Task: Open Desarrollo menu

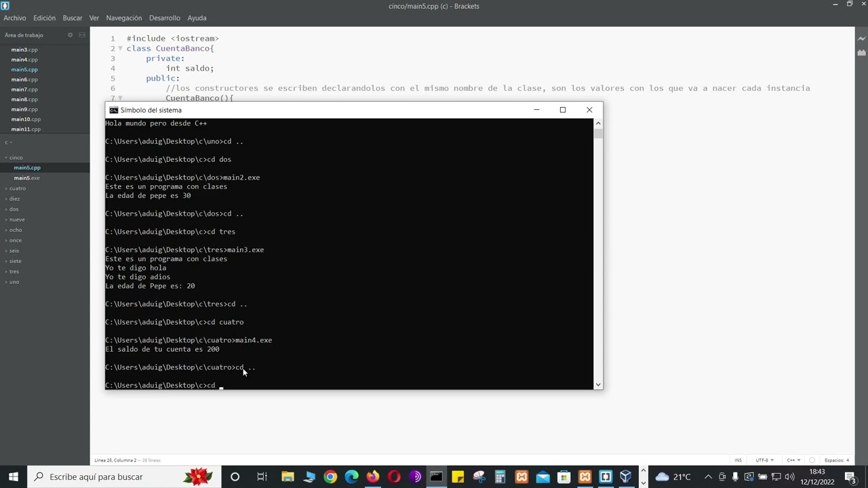Action: point(165,18)
